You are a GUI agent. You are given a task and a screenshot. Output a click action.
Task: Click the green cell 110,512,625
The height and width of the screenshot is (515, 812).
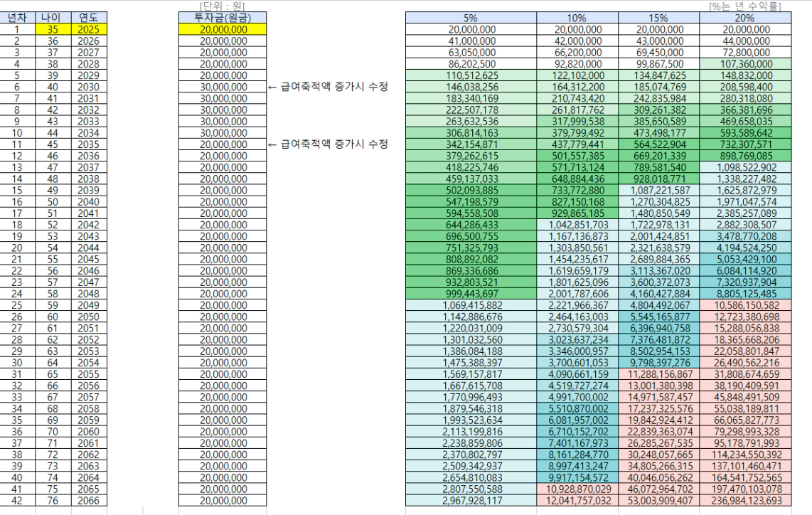(471, 75)
